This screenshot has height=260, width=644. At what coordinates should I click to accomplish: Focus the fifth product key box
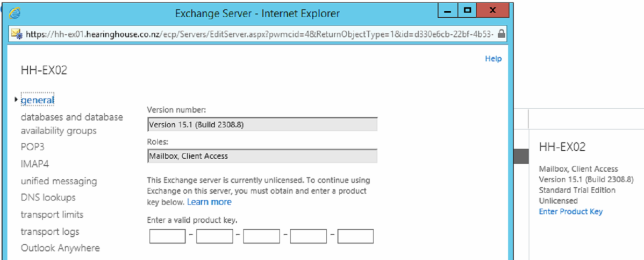click(x=356, y=236)
